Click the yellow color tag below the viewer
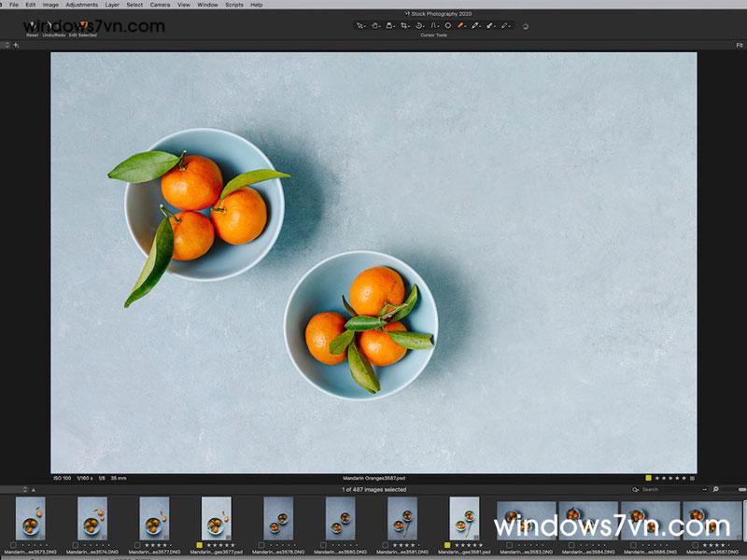 click(x=648, y=478)
